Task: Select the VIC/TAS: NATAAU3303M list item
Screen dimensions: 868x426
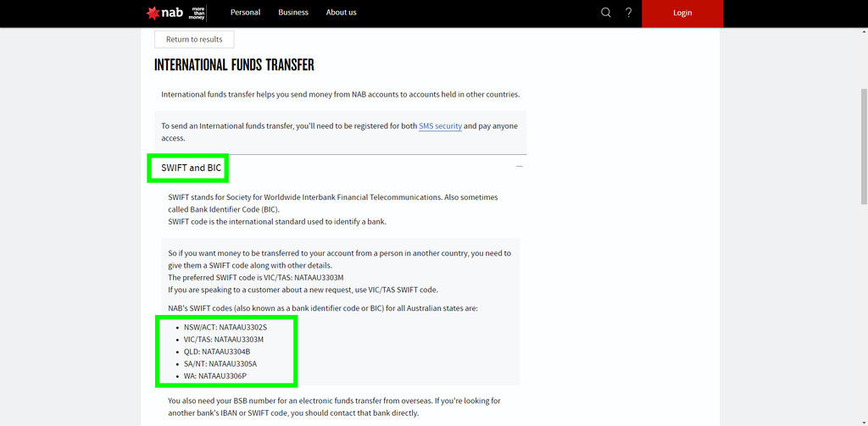Action: (224, 339)
